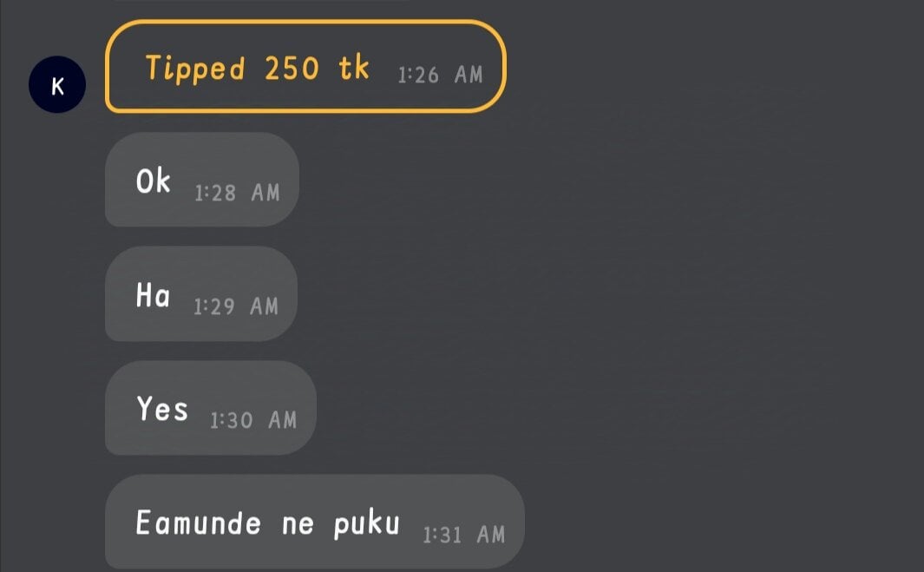Click the 1:30 AM timestamp
This screenshot has height=572, width=924.
coord(253,420)
